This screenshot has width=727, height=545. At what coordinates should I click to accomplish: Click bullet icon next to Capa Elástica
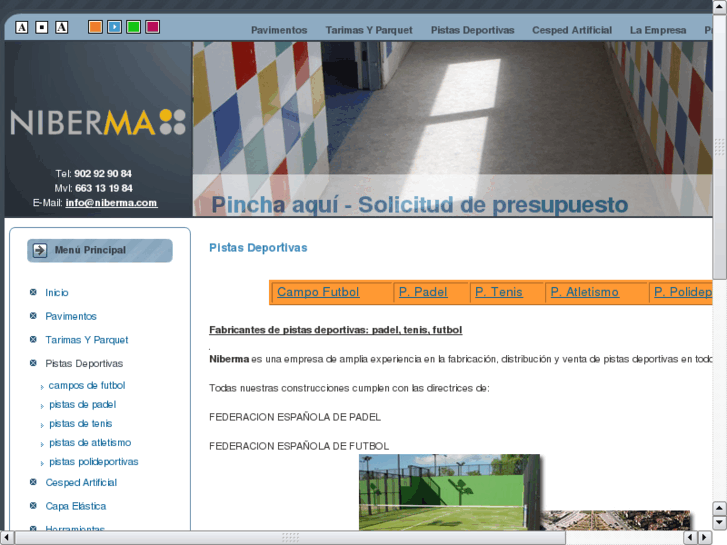point(33,506)
